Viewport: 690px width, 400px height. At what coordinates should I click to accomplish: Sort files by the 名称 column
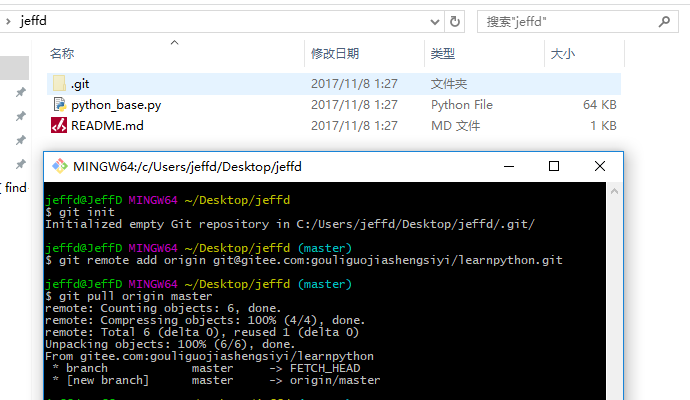(62, 54)
